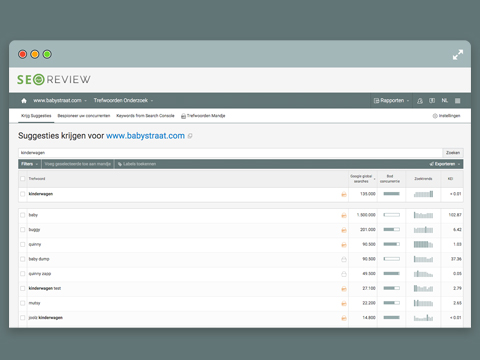Check the quinny row checkbox
Viewport: 480px width, 360px height.
click(x=23, y=244)
